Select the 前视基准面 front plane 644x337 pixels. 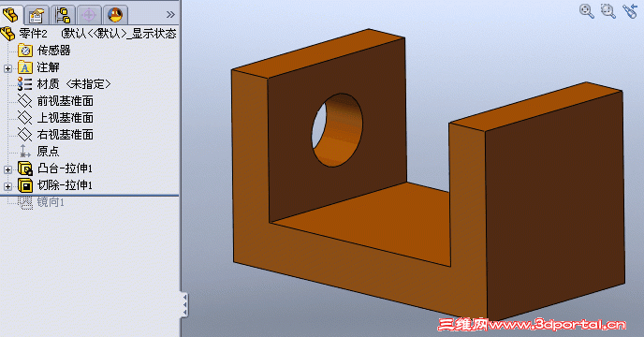(x=66, y=101)
